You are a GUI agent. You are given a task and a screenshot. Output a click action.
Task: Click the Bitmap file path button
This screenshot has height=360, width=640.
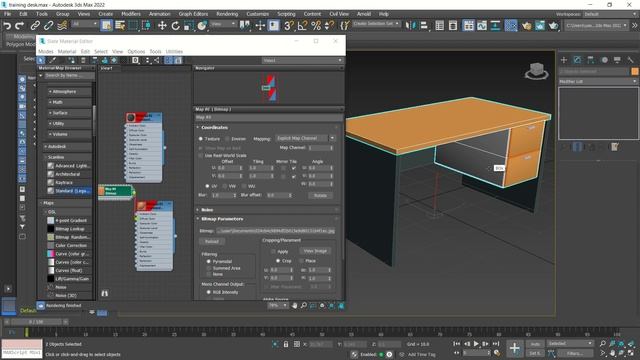[x=276, y=231]
